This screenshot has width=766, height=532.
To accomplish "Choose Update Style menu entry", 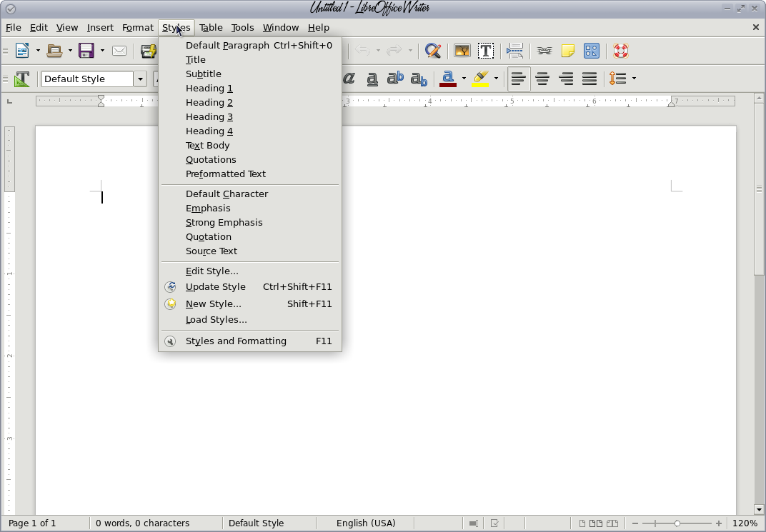I will click(250, 287).
